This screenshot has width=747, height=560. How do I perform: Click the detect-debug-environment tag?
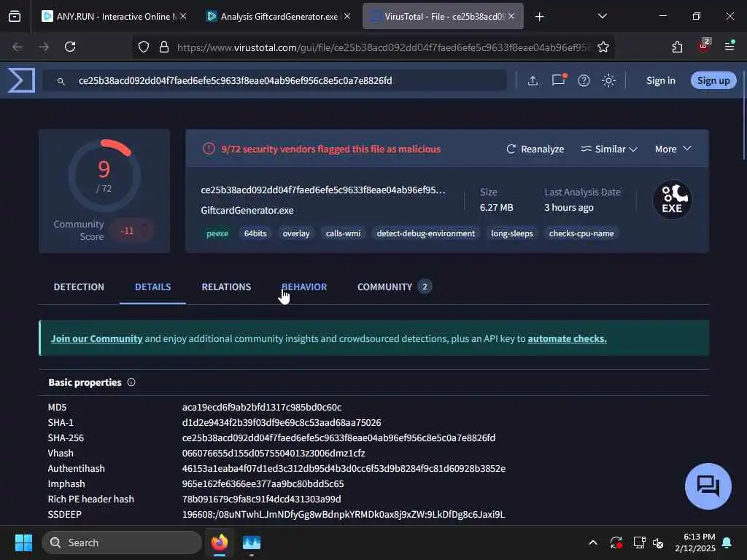426,233
